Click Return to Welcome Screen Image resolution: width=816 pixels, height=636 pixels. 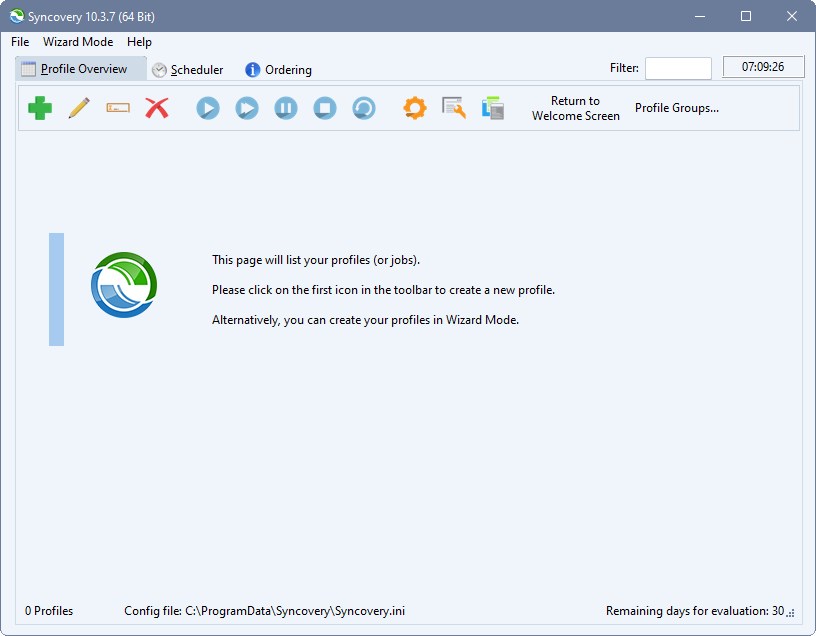coord(575,108)
